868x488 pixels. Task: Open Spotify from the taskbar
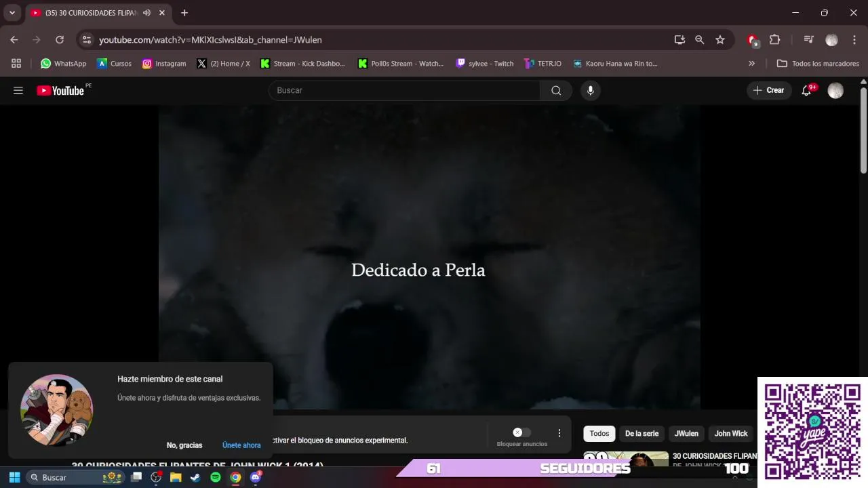click(x=216, y=477)
